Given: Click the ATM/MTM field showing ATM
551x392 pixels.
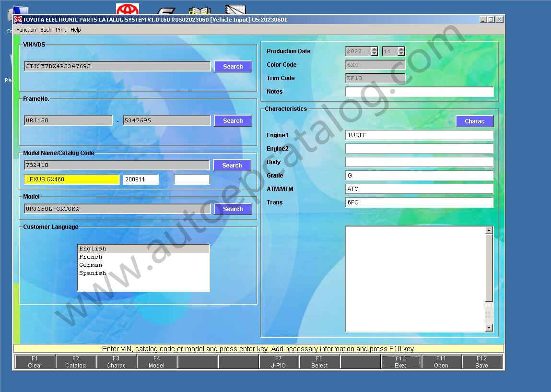Looking at the screenshot, I should click(419, 189).
